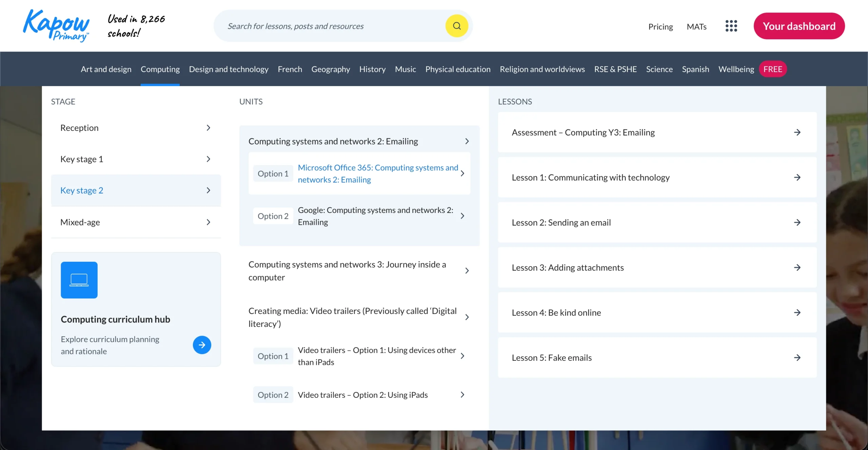868x450 pixels.
Task: Click arrow icon next to Lesson 3: Adding attachments
Action: (797, 268)
